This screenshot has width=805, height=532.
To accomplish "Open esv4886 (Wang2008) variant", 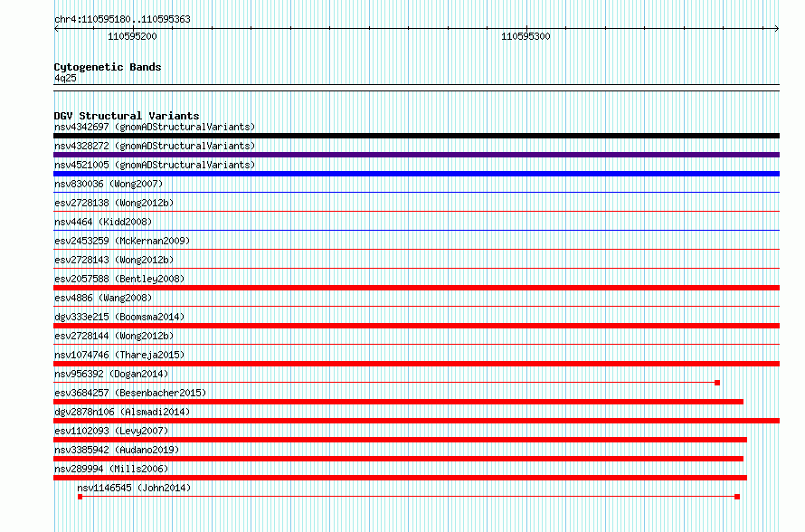I will point(103,298).
